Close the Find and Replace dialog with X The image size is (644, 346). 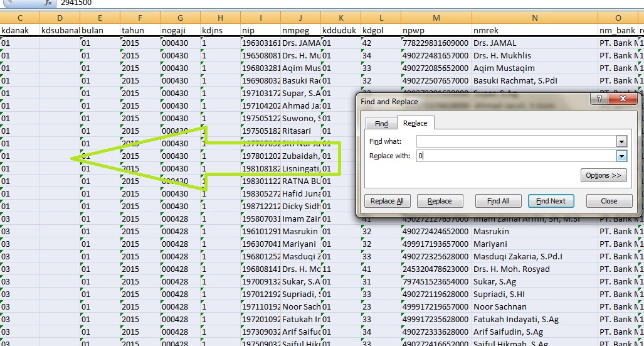[623, 99]
